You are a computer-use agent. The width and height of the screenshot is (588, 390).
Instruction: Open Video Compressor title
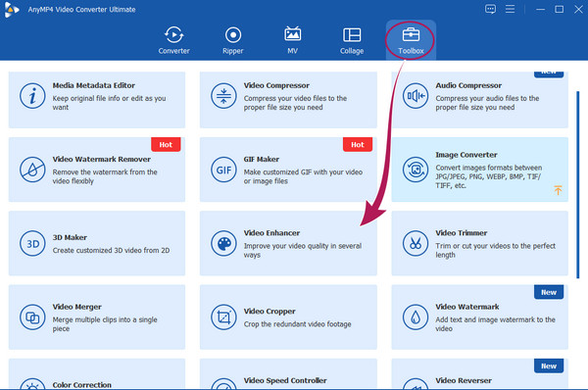pyautogui.click(x=276, y=85)
